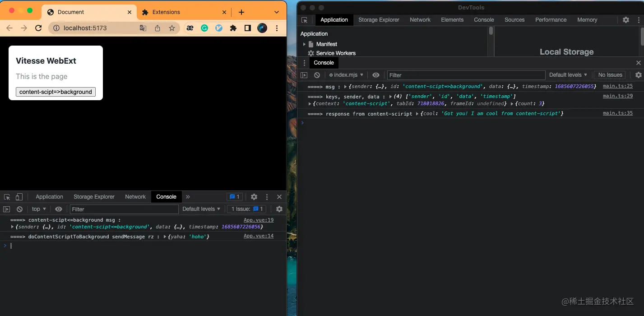
Task: Open the Elements tab in DevTools window
Action: 452,20
